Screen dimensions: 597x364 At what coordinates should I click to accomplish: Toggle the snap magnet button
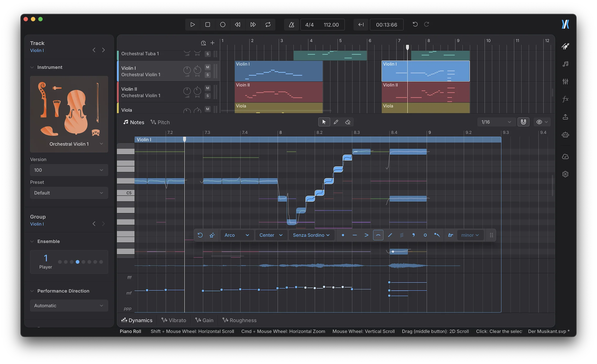pyautogui.click(x=523, y=122)
